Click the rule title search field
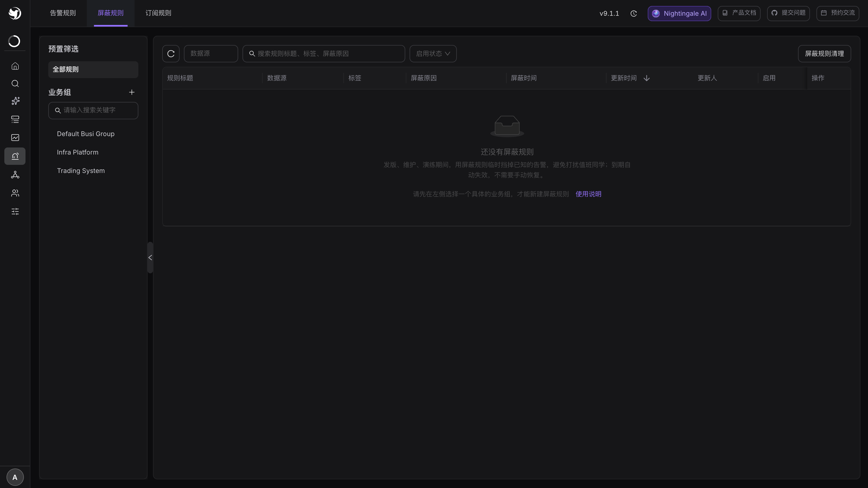 [324, 54]
